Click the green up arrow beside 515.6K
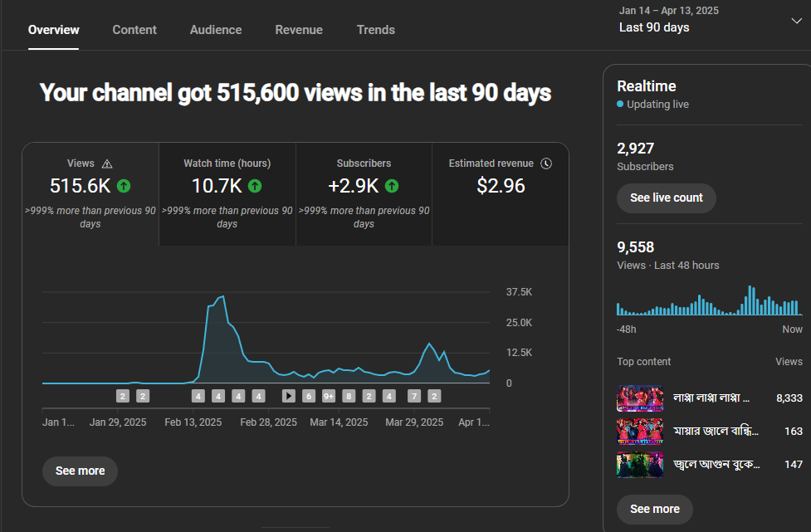The image size is (811, 532). 124,186
